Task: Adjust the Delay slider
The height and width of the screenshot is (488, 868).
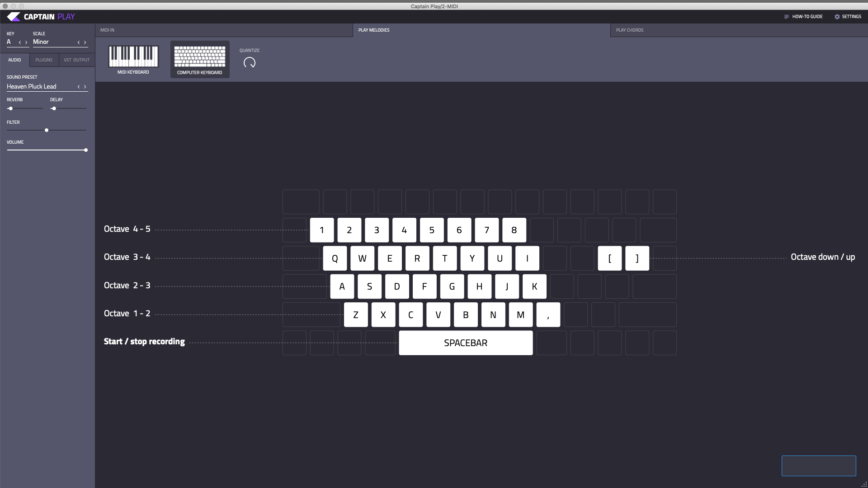Action: [x=68, y=108]
